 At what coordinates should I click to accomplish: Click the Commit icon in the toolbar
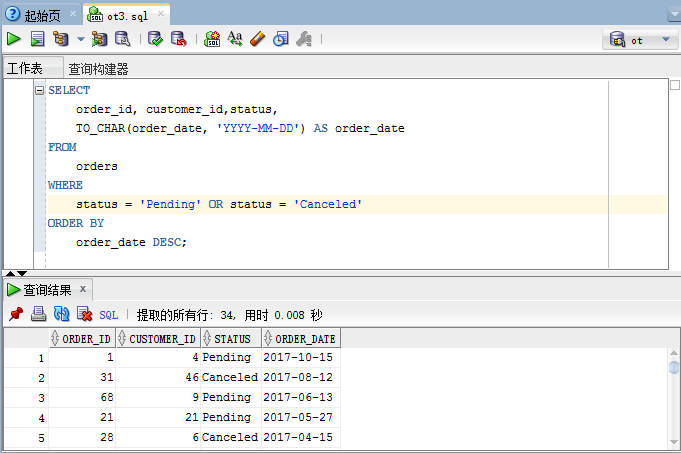[155, 39]
